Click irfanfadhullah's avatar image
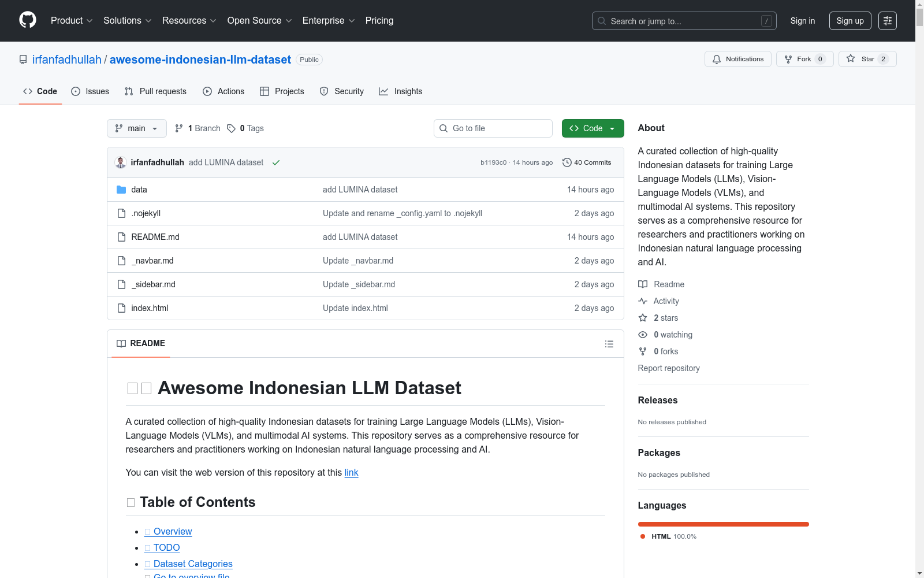This screenshot has height=578, width=924. [121, 162]
